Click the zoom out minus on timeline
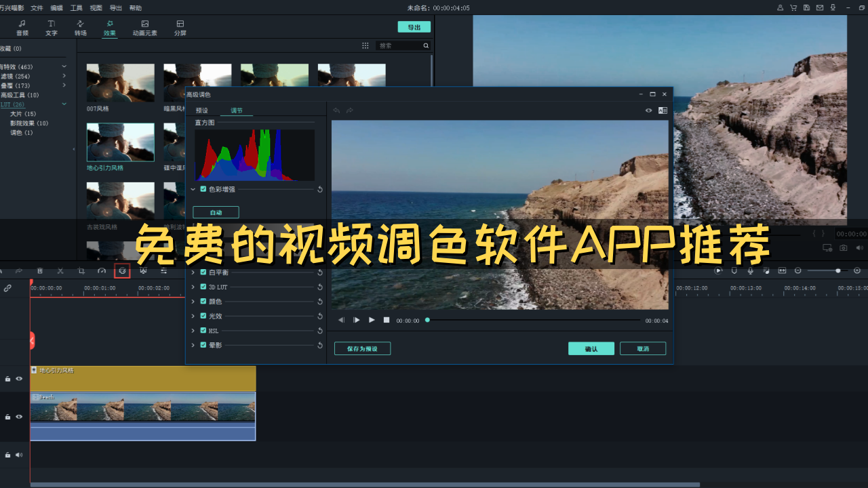 (798, 270)
